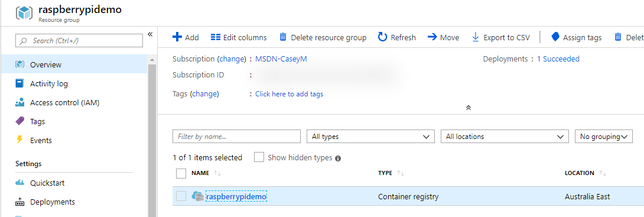Click info icon beside Show hidden types
644x217 pixels.
339,158
